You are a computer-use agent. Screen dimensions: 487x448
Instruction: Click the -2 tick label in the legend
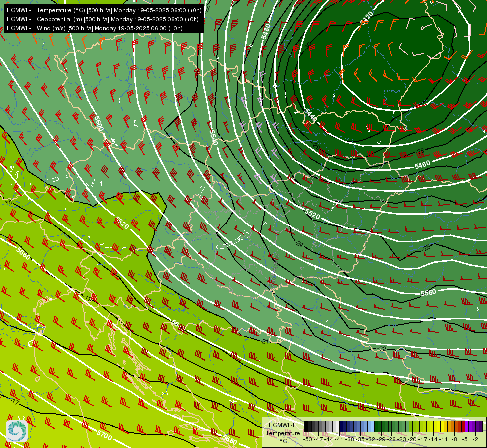[475, 439]
